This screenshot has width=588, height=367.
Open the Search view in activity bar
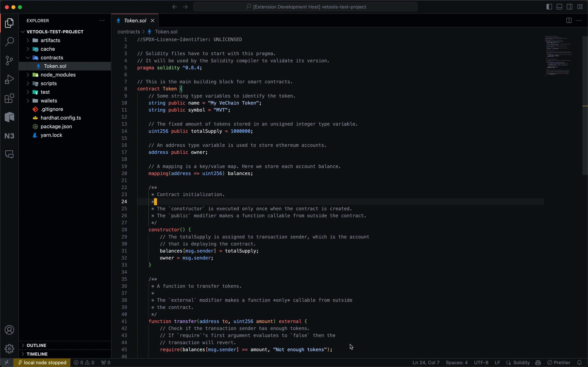click(9, 41)
